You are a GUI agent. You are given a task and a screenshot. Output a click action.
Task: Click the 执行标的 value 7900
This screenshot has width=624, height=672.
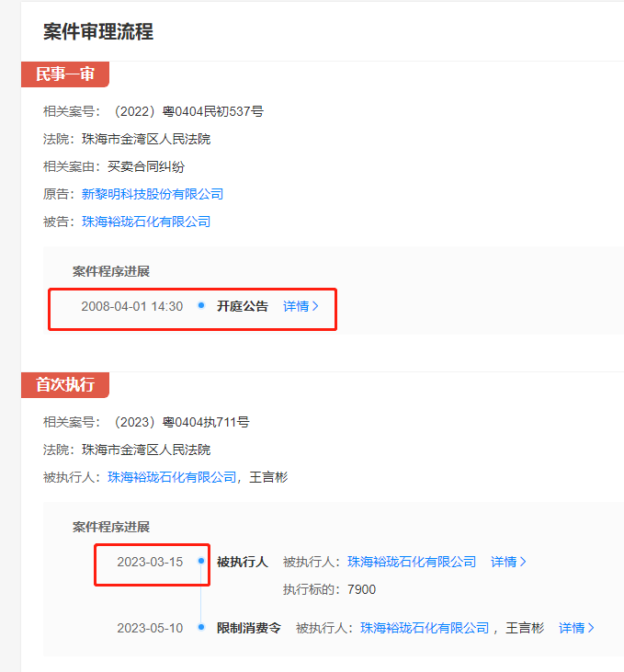click(x=362, y=589)
